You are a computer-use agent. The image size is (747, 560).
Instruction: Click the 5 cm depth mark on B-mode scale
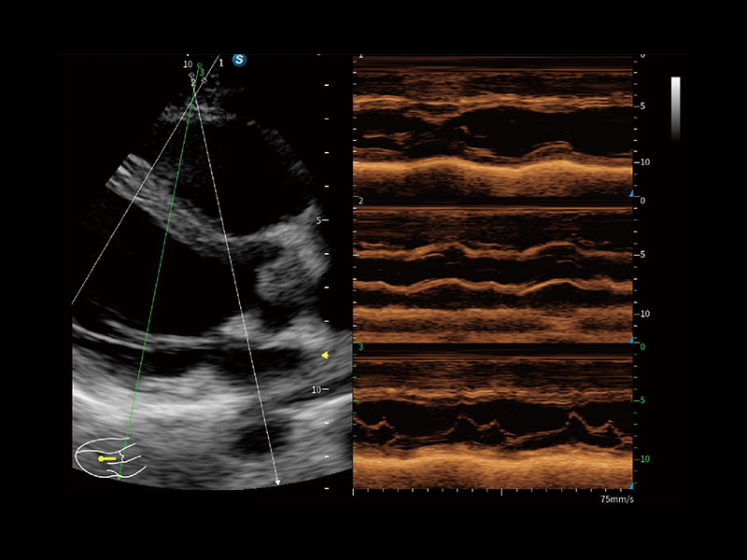(318, 220)
